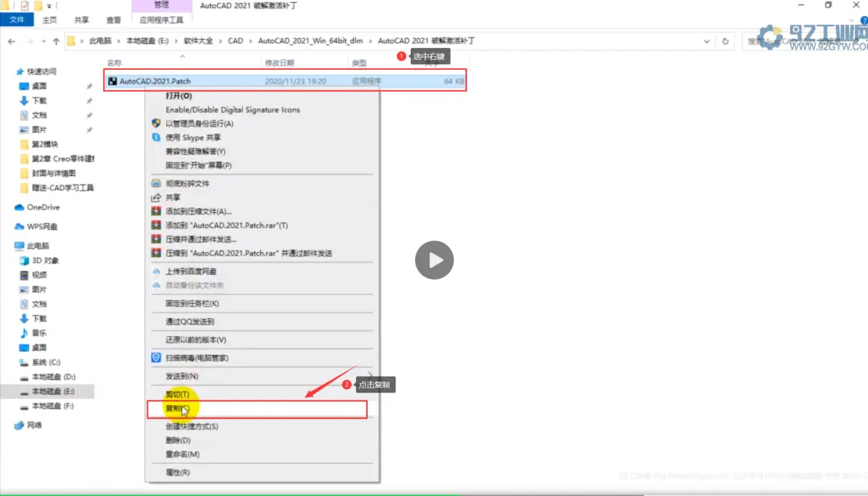Choose 还原以前的版本(V)
Image resolution: width=868 pixels, height=496 pixels.
195,340
